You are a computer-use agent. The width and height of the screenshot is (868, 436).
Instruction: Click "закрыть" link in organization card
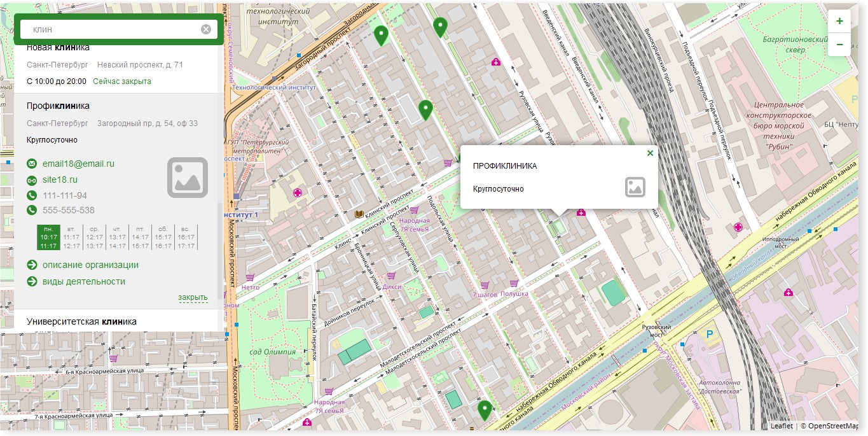(193, 297)
